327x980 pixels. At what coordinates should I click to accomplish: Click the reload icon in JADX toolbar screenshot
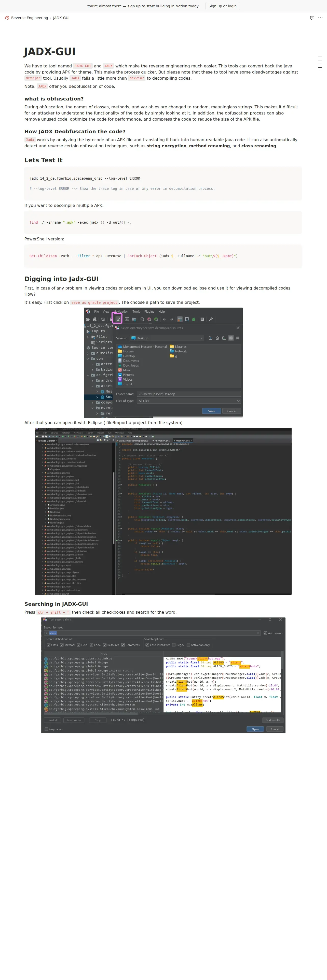pyautogui.click(x=103, y=319)
